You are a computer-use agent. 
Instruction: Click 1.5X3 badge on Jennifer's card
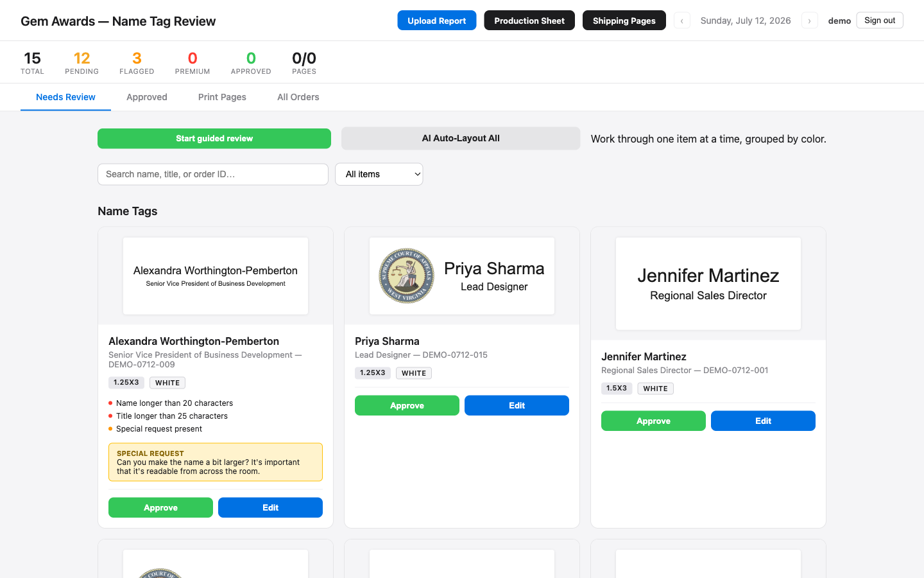(x=617, y=389)
